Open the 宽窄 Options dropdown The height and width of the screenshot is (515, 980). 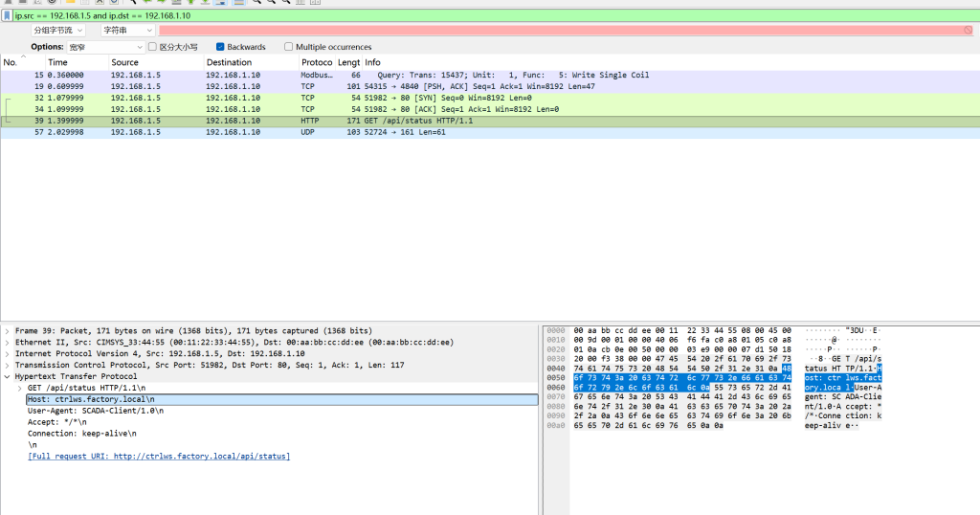[105, 47]
